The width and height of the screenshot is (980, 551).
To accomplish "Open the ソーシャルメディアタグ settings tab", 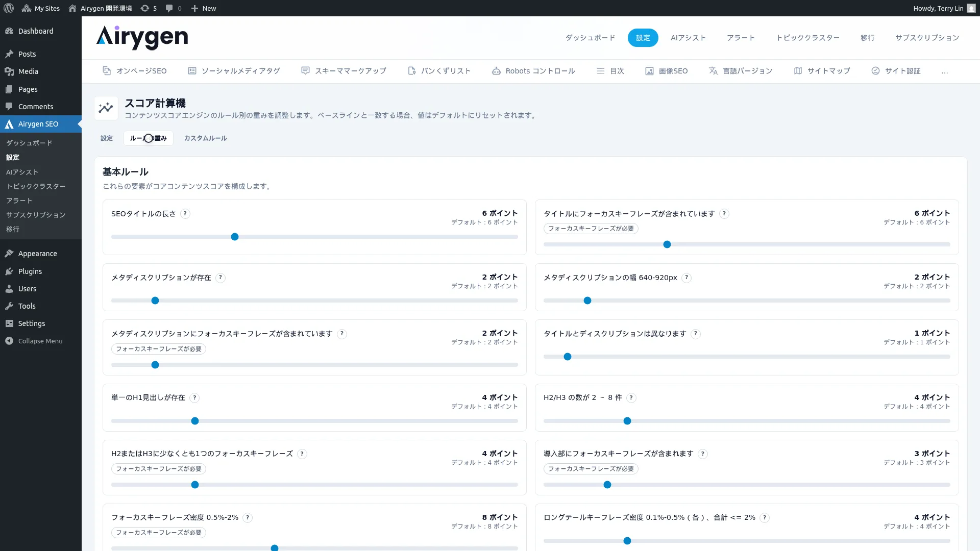I will point(234,71).
